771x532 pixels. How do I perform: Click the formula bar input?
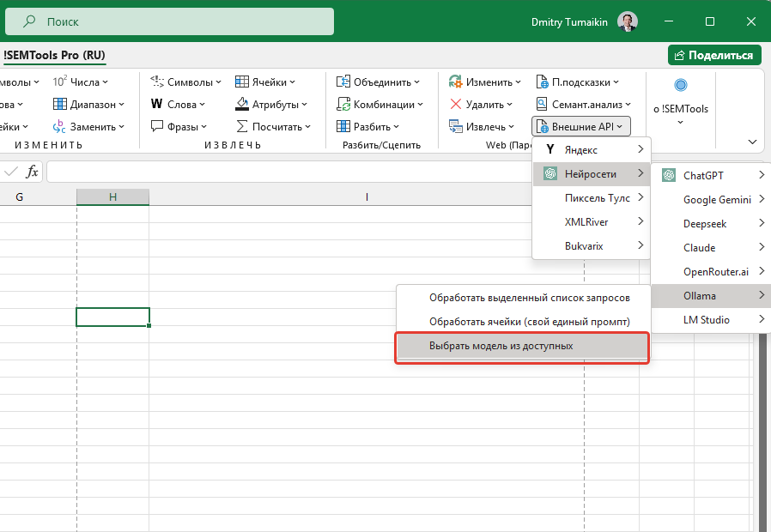point(290,172)
